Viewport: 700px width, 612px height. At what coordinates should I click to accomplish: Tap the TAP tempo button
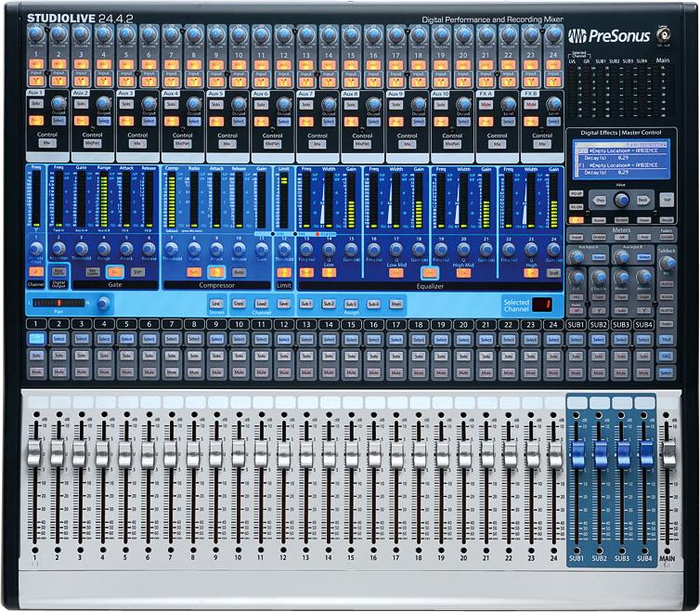click(x=667, y=200)
